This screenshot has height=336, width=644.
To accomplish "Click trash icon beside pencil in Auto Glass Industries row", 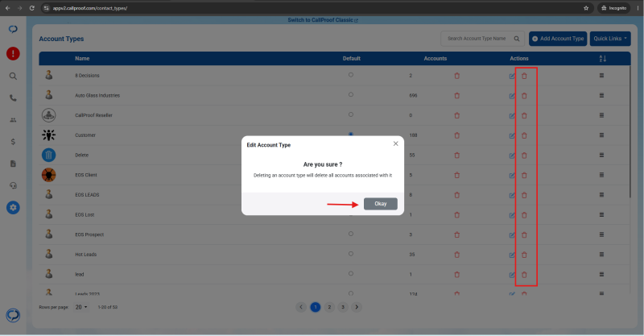I will point(524,96).
